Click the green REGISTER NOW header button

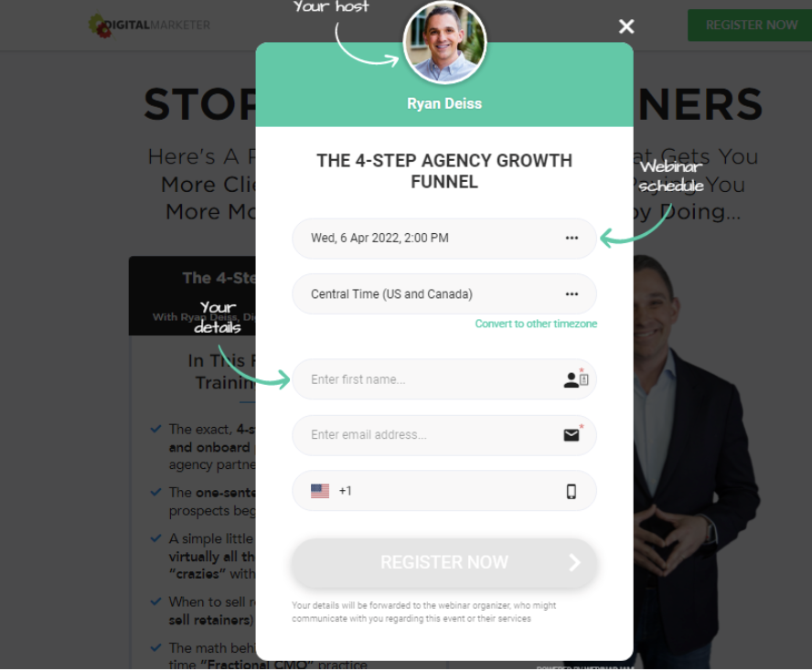tap(749, 25)
